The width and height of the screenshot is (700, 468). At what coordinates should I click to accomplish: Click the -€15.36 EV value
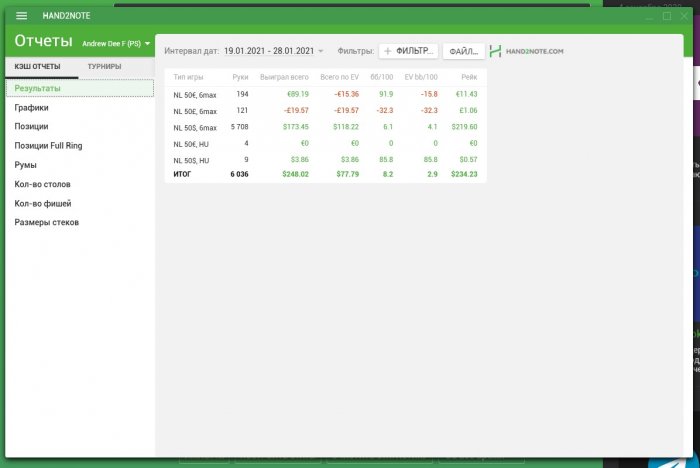(346, 94)
